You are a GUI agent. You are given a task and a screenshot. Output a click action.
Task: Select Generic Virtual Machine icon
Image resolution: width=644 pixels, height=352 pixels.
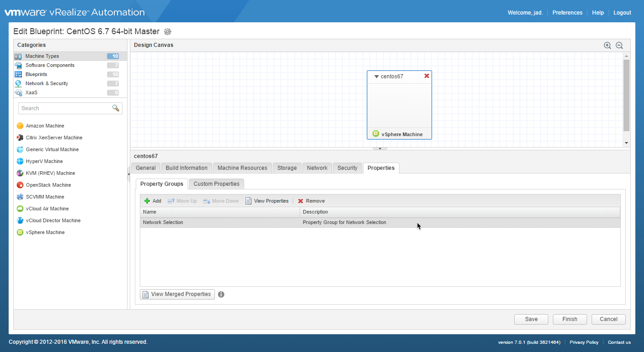tap(20, 149)
